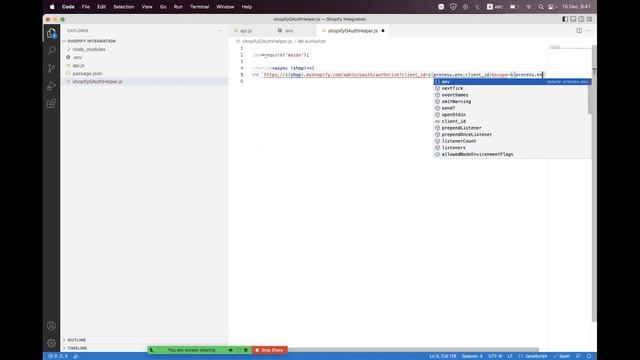Screen dimensions: 640x360
Task: Open the Extensions view
Action: tap(51, 104)
